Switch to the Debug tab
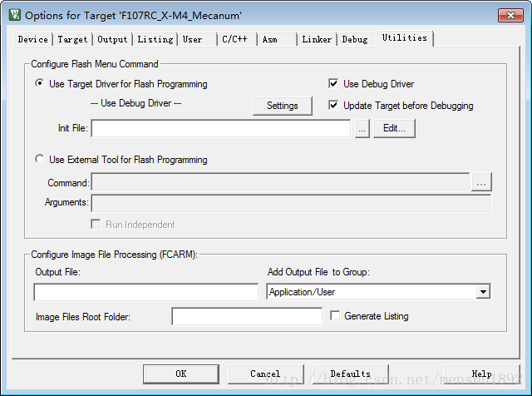 click(357, 39)
